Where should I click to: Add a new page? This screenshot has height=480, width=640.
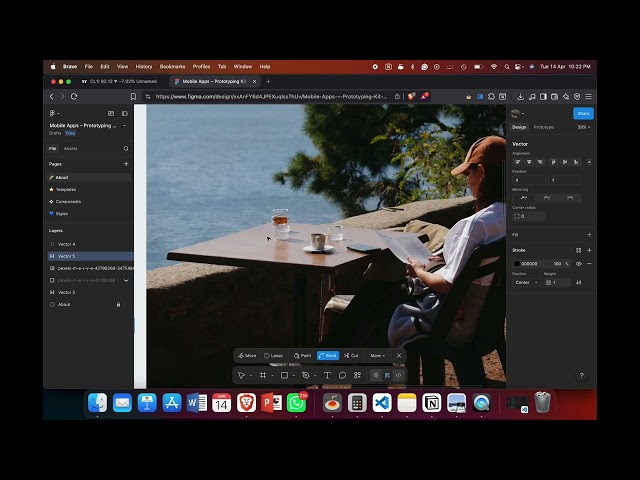(126, 164)
